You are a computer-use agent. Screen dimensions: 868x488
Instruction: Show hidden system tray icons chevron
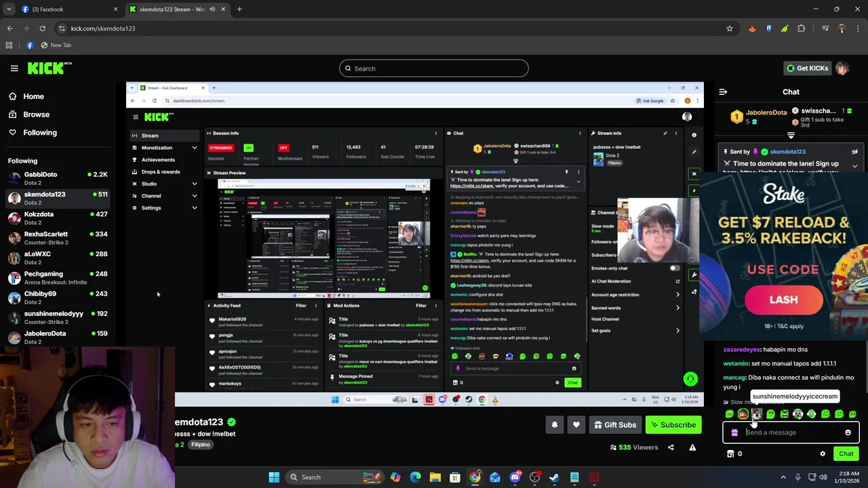(x=783, y=477)
